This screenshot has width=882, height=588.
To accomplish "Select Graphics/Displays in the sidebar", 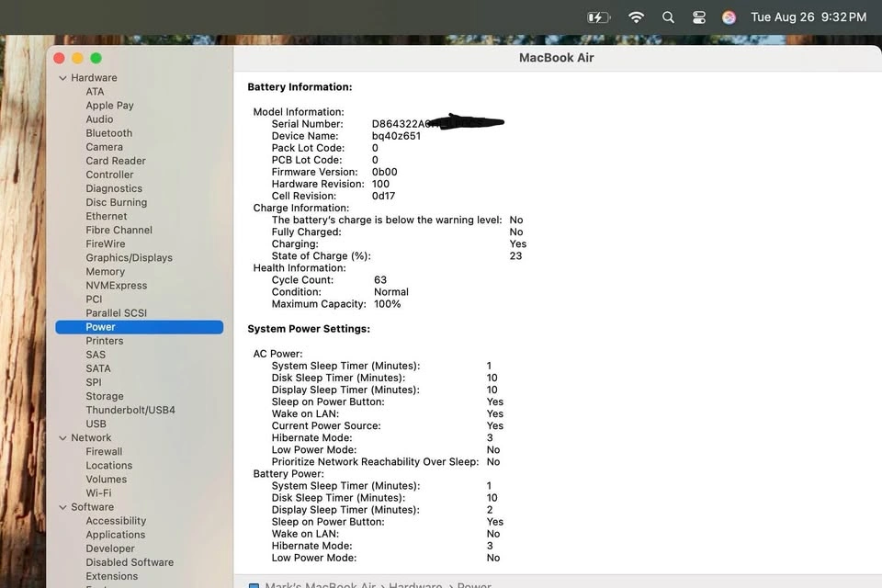I will tap(129, 258).
